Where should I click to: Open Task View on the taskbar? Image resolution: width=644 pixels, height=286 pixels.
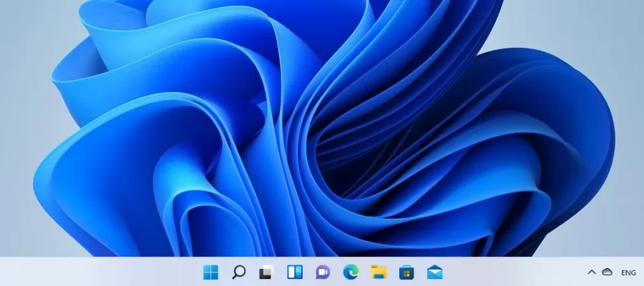click(267, 272)
